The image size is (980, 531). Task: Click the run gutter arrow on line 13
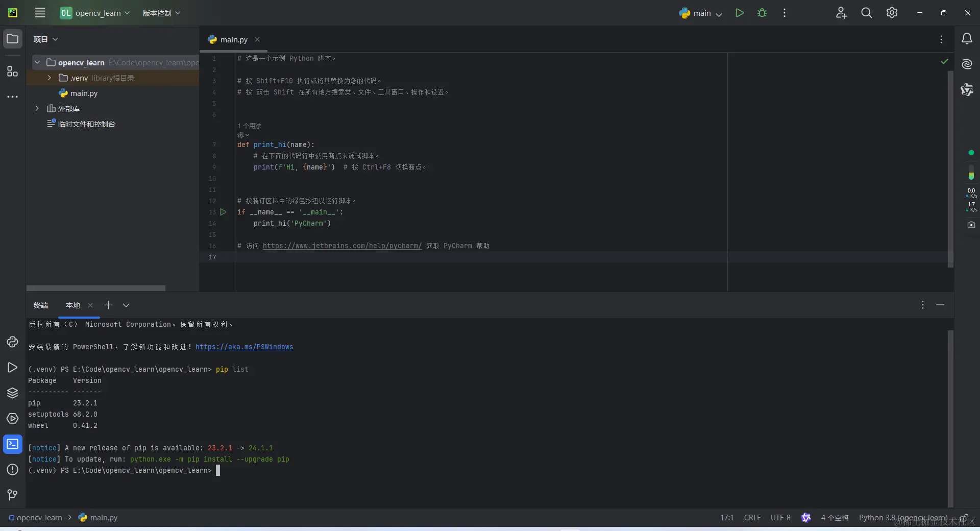pos(223,212)
